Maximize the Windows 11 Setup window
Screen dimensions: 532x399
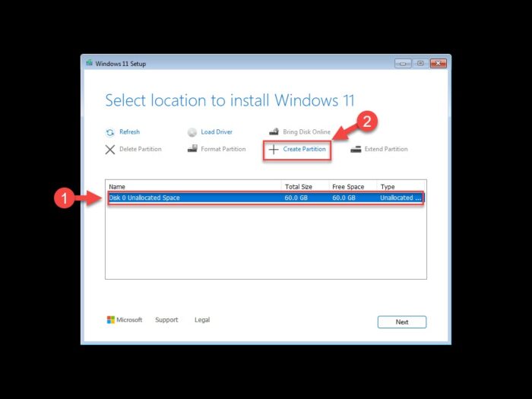click(420, 63)
